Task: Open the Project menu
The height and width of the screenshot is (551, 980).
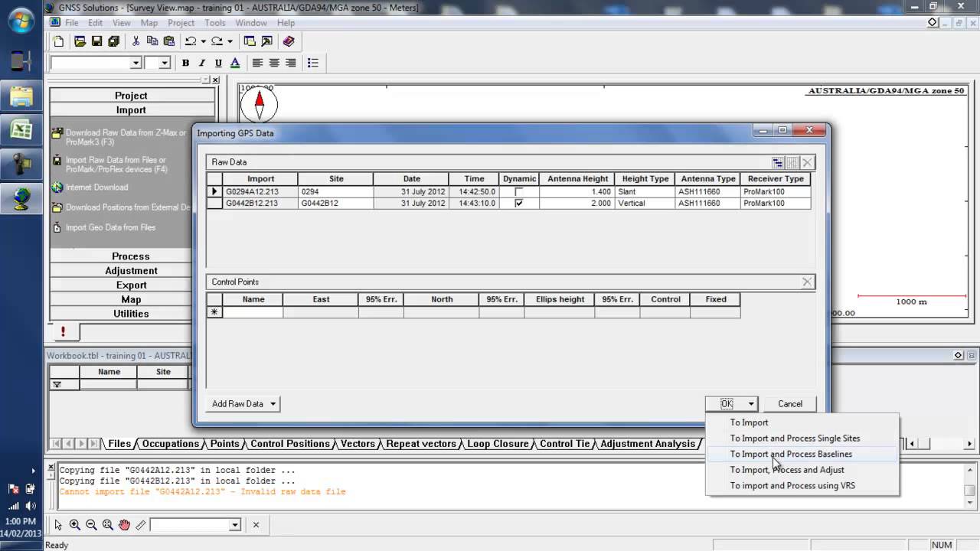Action: (x=181, y=23)
